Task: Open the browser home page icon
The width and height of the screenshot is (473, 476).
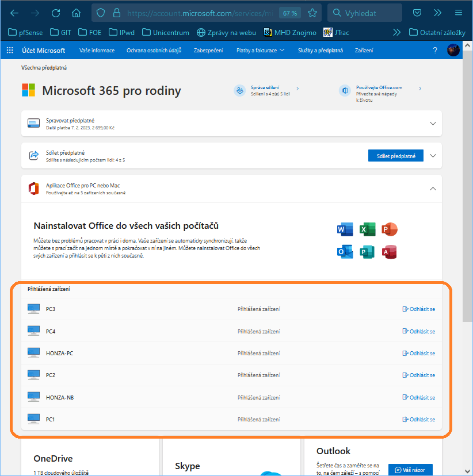Action: [77, 13]
